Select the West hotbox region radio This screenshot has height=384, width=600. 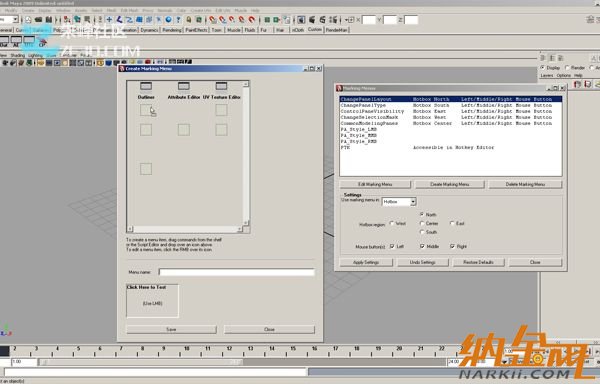tap(392, 223)
